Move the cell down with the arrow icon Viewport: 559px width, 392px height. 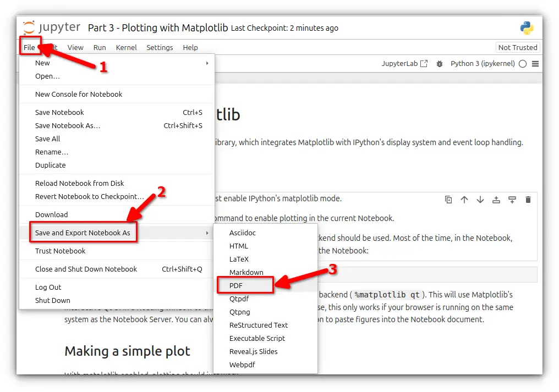(480, 200)
